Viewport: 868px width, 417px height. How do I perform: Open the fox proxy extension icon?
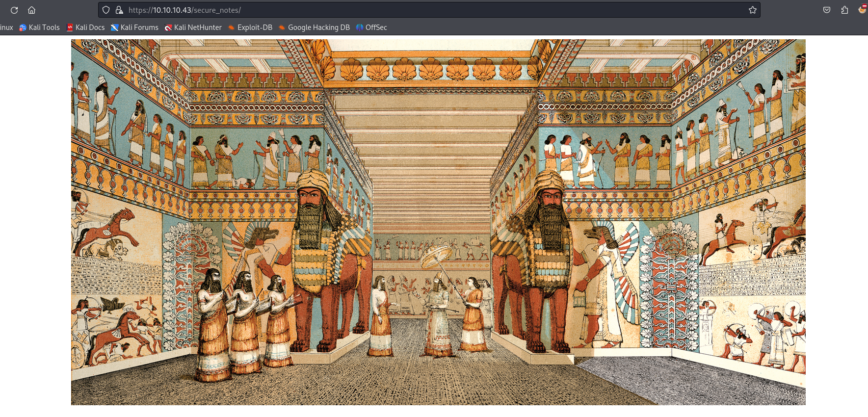(x=862, y=9)
